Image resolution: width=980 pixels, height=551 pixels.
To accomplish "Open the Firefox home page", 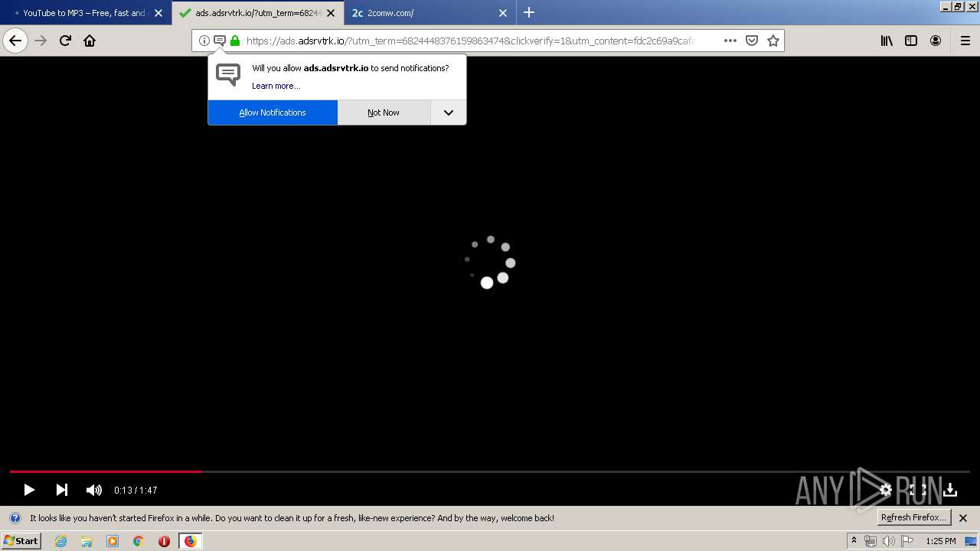I will 90,41.
